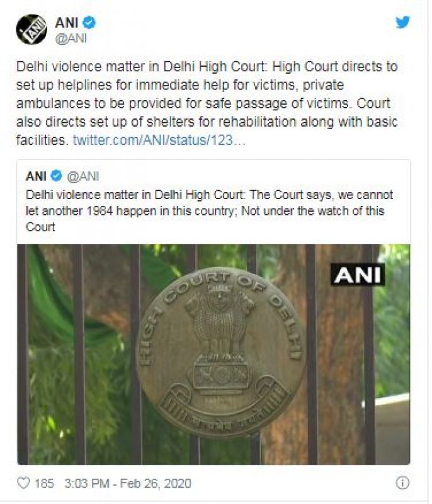
Task: Open the tweet info icon
Action: pos(402,483)
